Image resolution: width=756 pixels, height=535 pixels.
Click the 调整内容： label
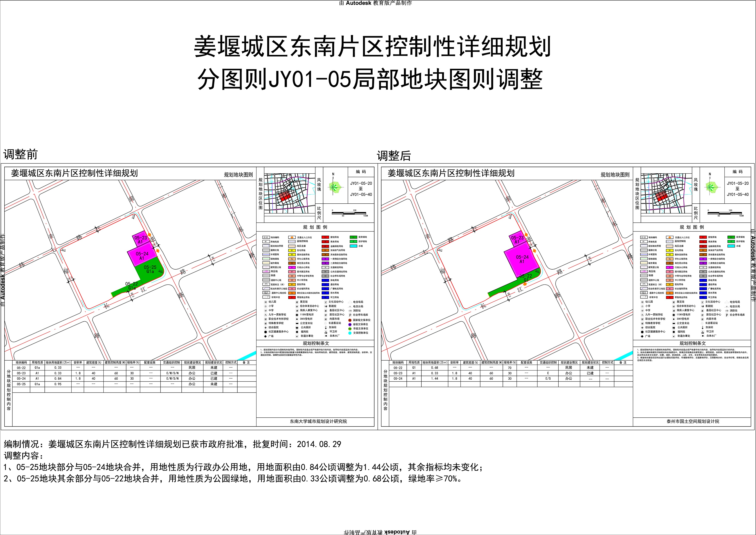point(23,456)
